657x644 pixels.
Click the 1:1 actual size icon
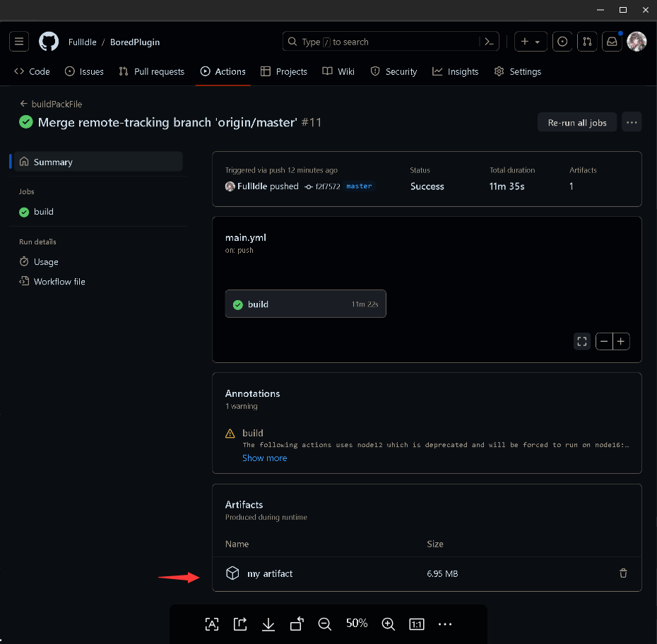click(x=417, y=624)
